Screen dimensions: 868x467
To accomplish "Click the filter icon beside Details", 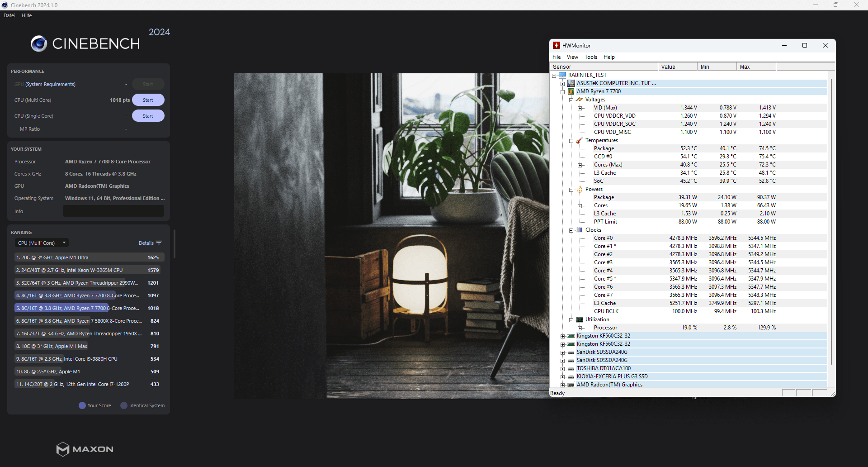I will (x=159, y=243).
